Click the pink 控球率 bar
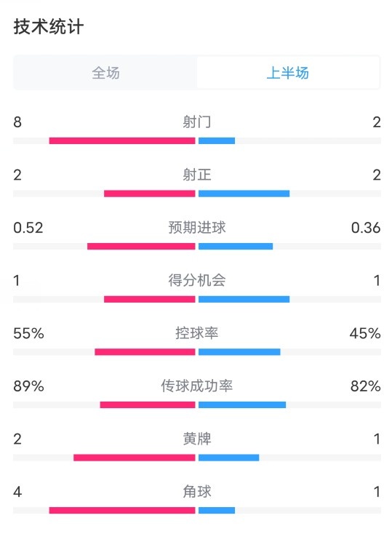392x534 pixels. pos(145,352)
